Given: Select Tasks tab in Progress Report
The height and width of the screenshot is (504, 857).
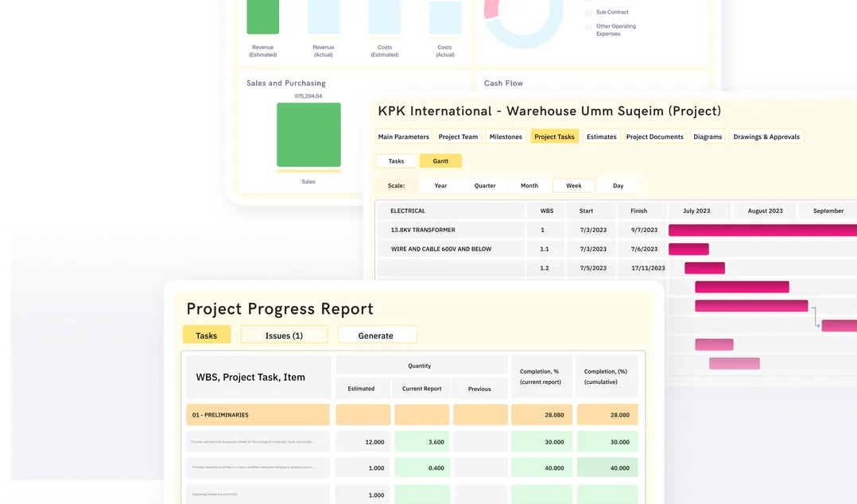Looking at the screenshot, I should coord(207,335).
